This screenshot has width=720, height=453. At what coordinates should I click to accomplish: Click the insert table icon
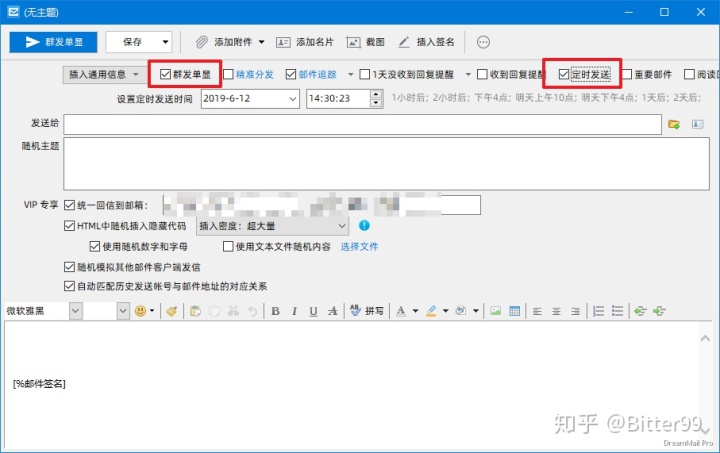tap(515, 311)
